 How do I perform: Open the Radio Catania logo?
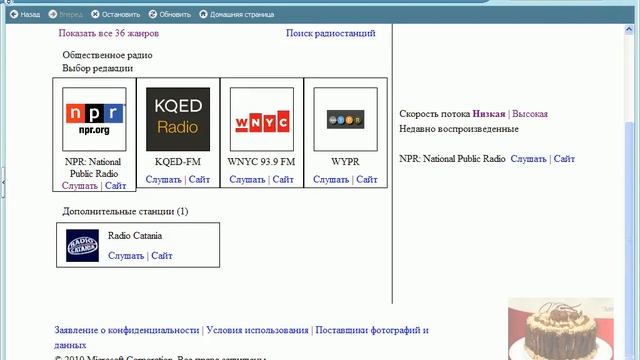click(x=82, y=245)
